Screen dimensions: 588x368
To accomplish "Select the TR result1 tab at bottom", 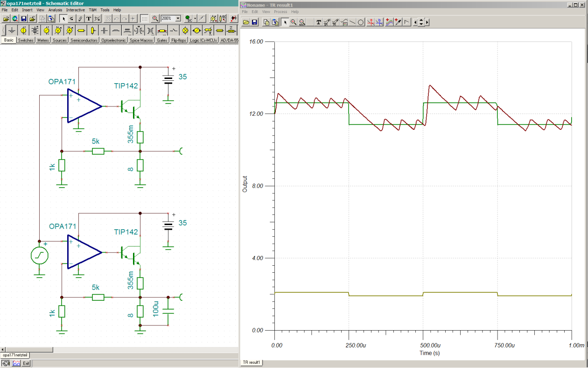I will [x=251, y=362].
